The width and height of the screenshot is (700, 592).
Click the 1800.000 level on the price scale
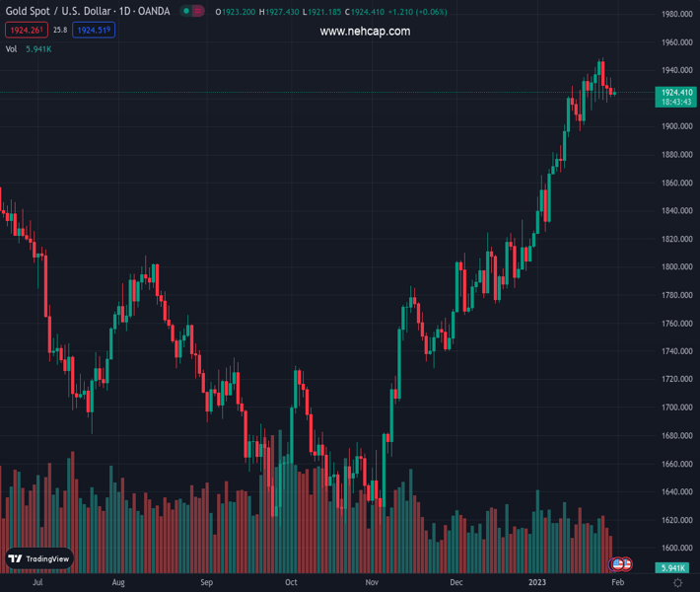point(676,267)
